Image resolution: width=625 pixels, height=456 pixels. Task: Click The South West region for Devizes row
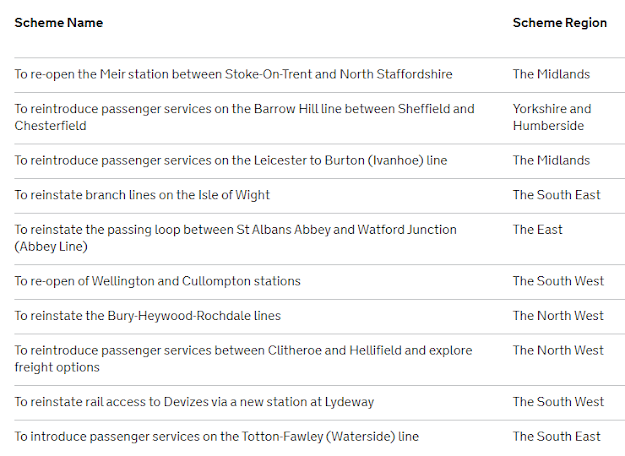(558, 402)
